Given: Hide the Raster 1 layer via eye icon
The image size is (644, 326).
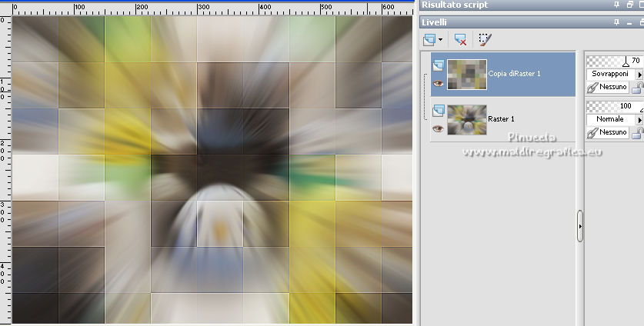Looking at the screenshot, I should tap(439, 129).
